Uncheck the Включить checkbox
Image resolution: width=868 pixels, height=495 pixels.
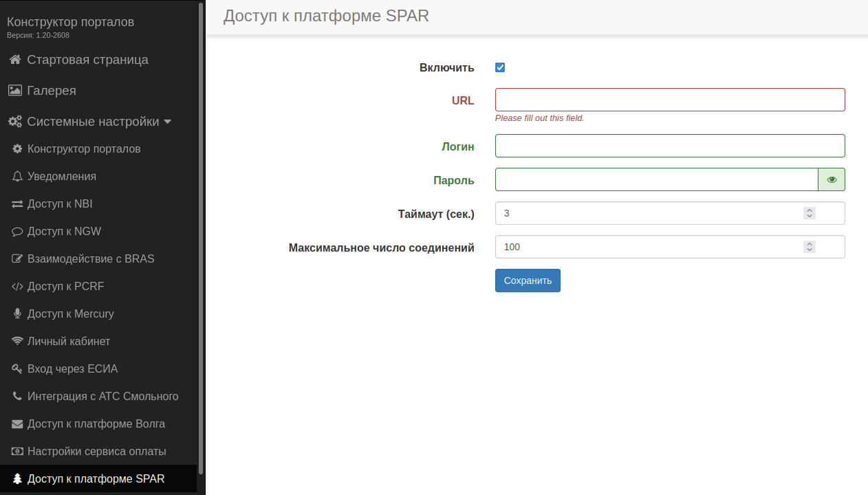[x=500, y=67]
